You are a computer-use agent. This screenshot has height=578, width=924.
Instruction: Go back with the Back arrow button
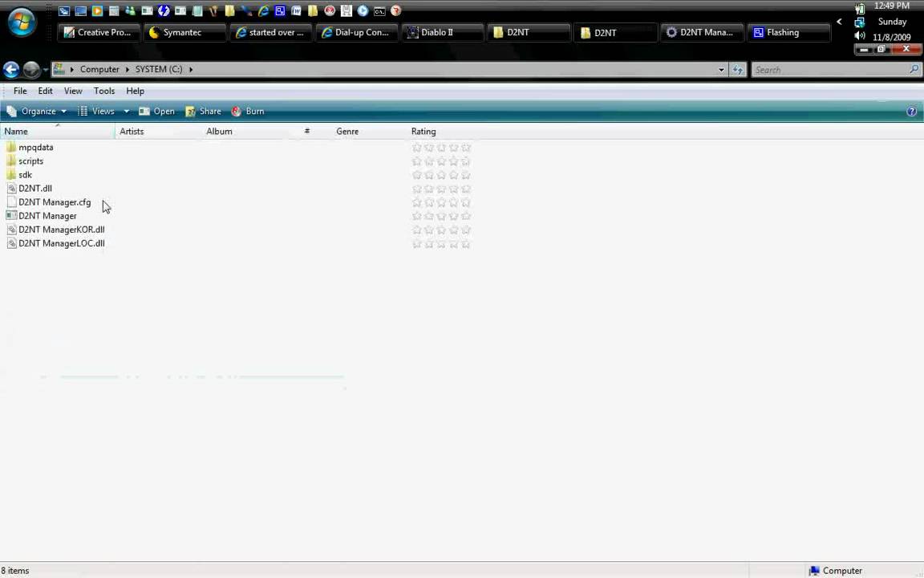click(11, 70)
